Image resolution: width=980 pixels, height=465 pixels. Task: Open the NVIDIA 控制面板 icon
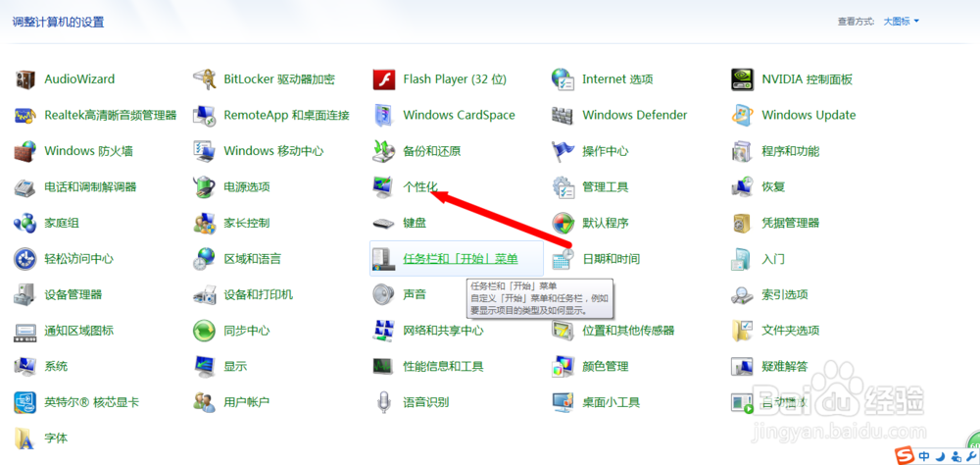point(742,79)
